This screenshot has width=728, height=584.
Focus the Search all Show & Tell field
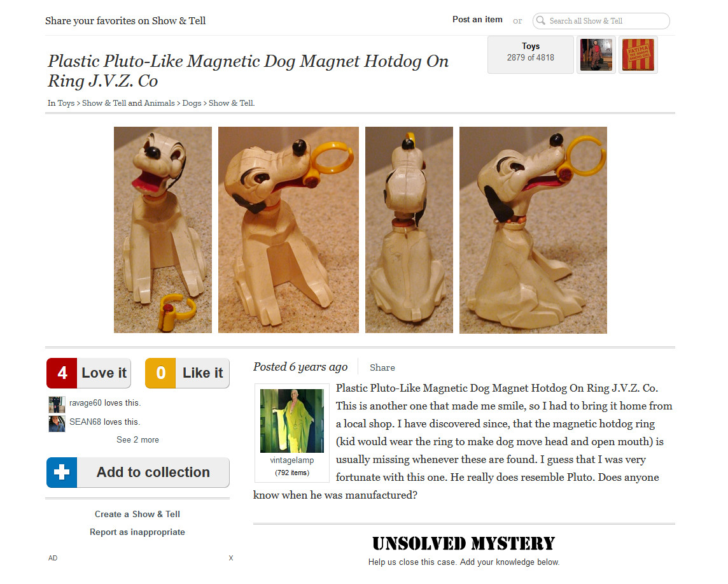(x=601, y=21)
